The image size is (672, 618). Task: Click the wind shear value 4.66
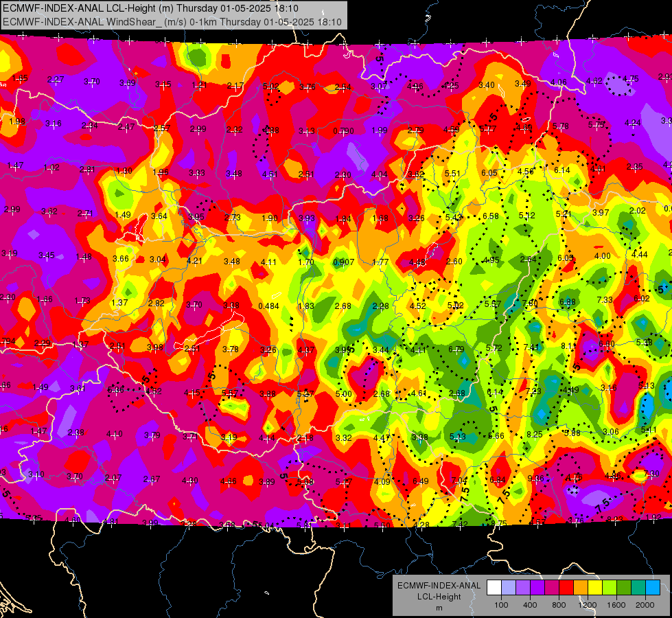point(228,481)
